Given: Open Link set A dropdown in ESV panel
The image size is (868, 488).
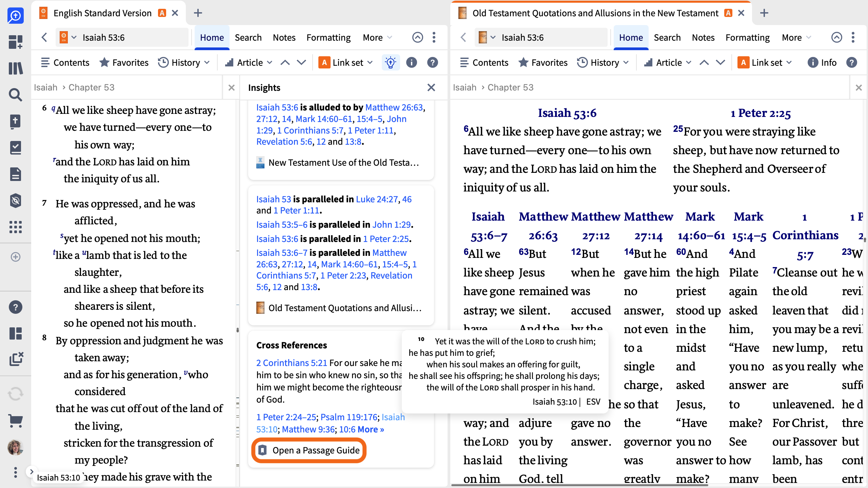Looking at the screenshot, I should 346,62.
